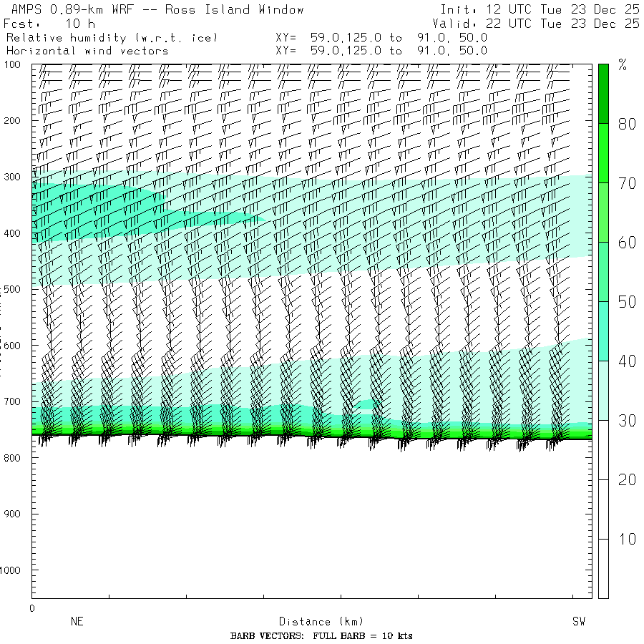Click the NE endpoint label
This screenshot has height=644, width=644.
(x=77, y=622)
